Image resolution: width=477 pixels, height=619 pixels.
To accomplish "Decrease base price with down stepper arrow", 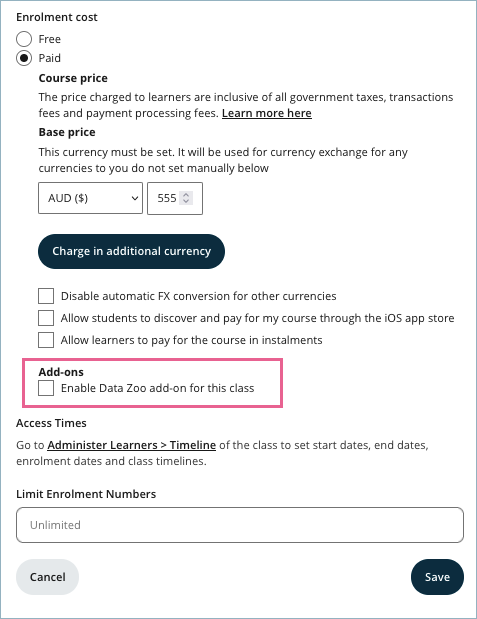I will click(186, 201).
